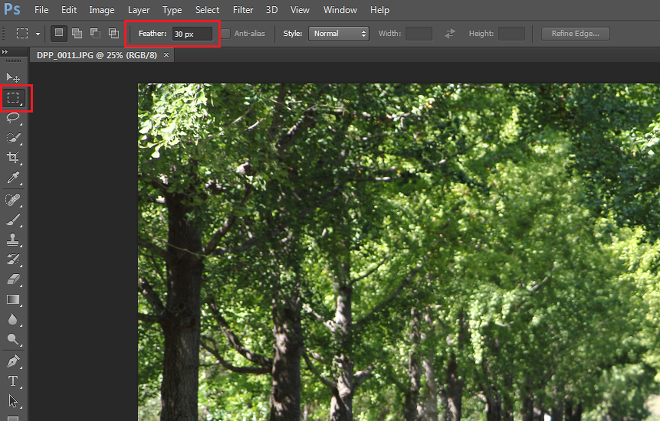Image resolution: width=660 pixels, height=421 pixels.
Task: Switch to the DPP_0011.JPG document tab
Action: tap(97, 55)
